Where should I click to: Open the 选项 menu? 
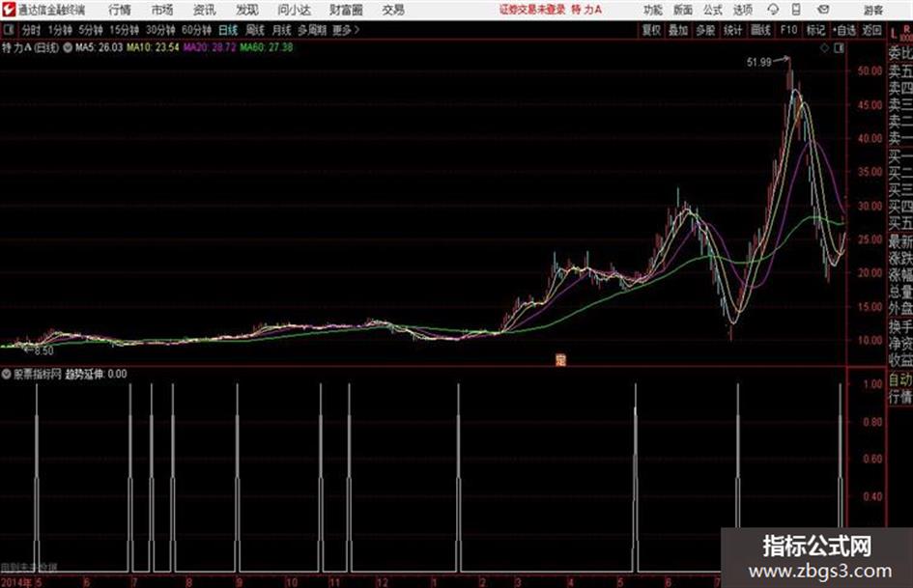tap(742, 10)
